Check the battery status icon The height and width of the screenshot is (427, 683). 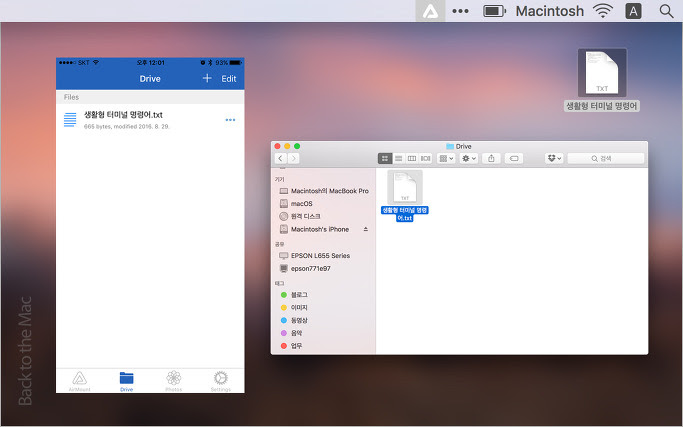pos(494,11)
